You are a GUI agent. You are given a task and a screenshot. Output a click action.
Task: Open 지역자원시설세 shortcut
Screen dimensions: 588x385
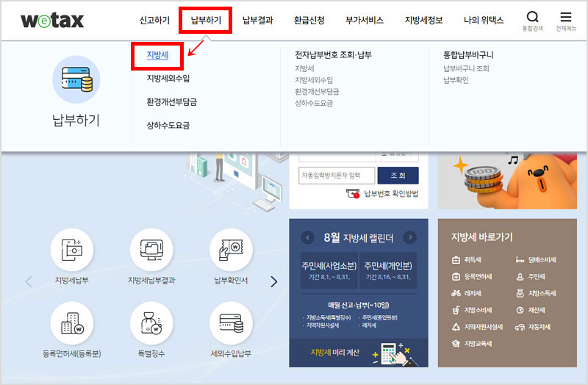[x=477, y=327]
